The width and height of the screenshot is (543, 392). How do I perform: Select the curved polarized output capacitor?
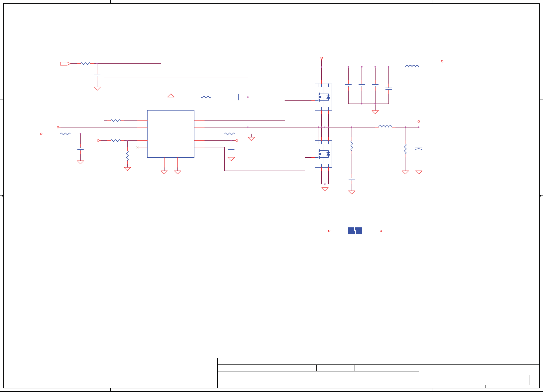click(x=419, y=148)
